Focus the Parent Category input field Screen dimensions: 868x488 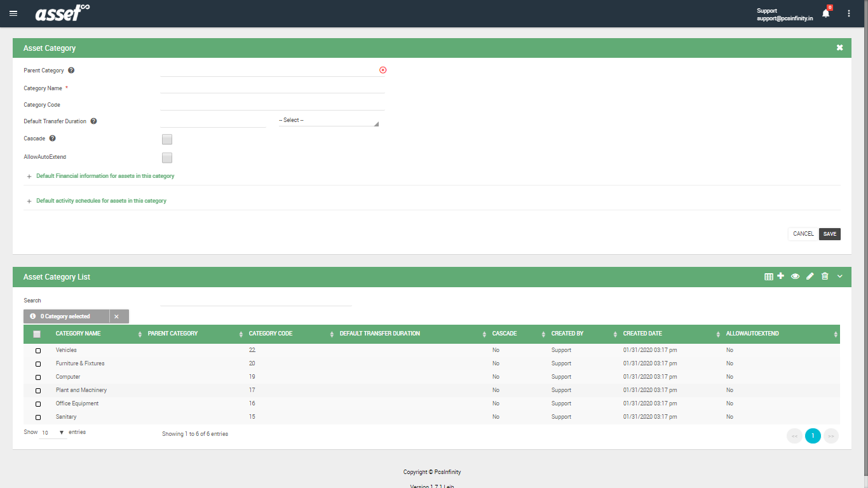[x=269, y=70]
